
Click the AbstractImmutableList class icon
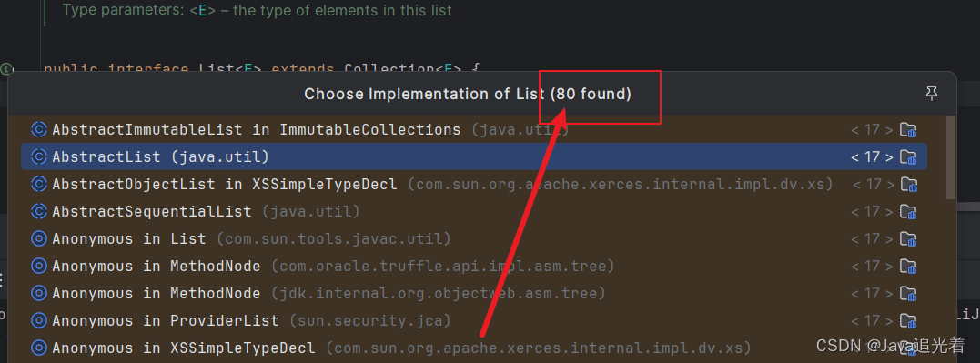point(39,129)
